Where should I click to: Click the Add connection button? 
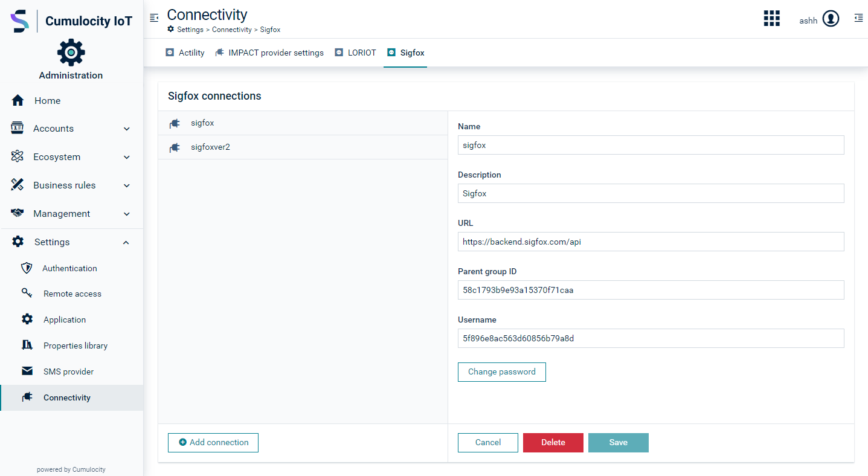[213, 442]
